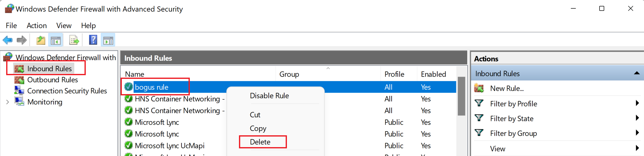
Task: Click the funnel icon beside Filter by Group
Action: click(479, 133)
